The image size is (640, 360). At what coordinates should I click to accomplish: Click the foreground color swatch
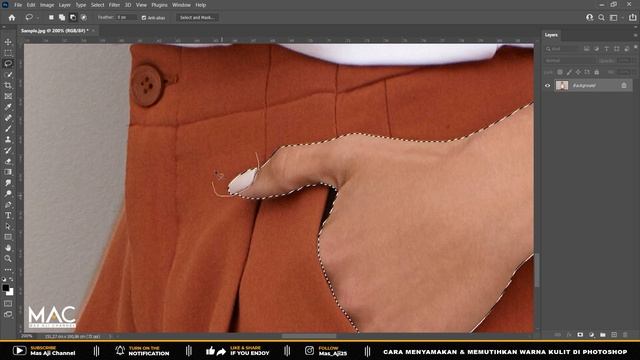[6, 288]
